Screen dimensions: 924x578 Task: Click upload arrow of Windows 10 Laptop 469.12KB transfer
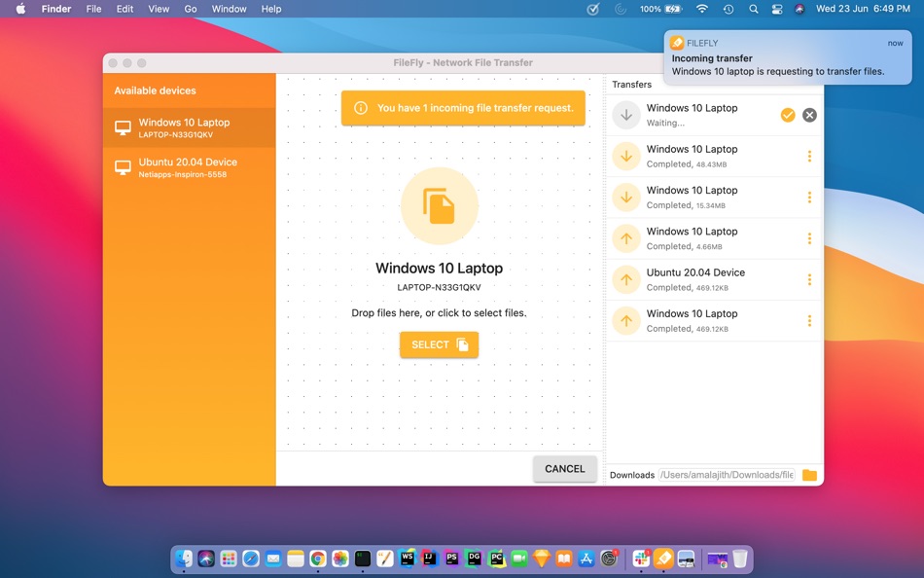point(626,321)
